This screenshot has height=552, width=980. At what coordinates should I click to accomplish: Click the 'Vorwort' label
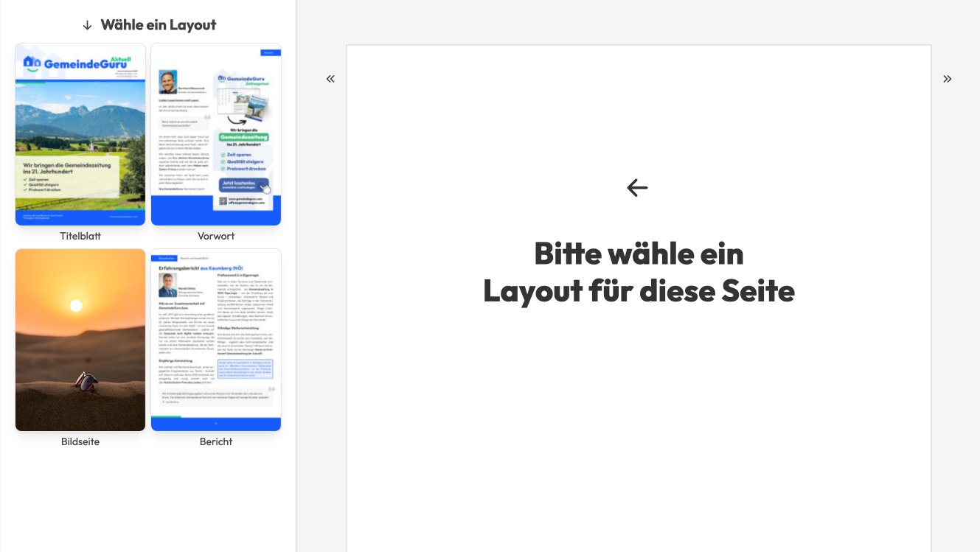point(216,236)
